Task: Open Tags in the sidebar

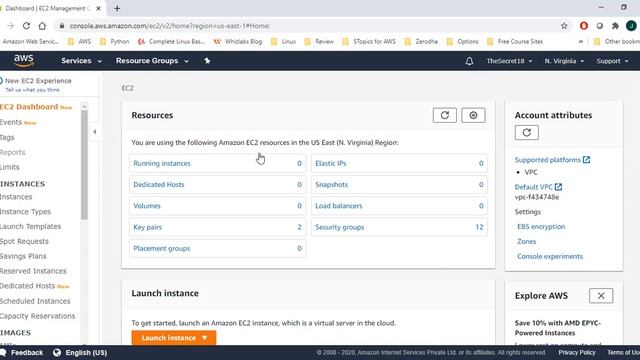Action: [x=7, y=138]
